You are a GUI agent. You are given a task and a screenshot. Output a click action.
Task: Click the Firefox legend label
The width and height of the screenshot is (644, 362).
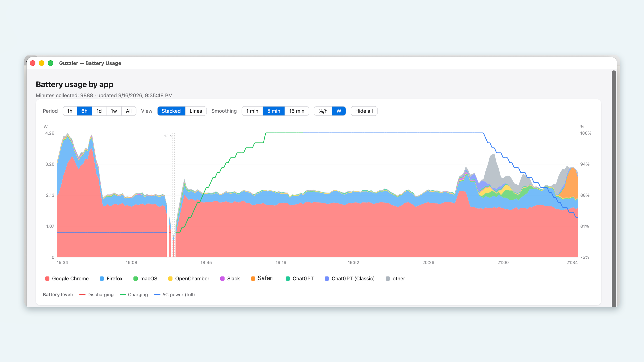pyautogui.click(x=115, y=279)
